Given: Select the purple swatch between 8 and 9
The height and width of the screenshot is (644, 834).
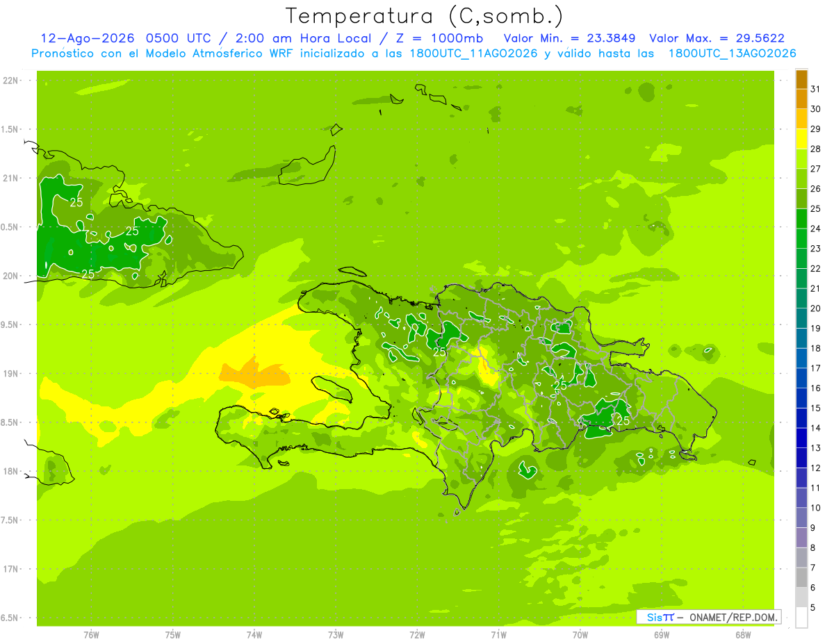Looking at the screenshot, I should (801, 538).
